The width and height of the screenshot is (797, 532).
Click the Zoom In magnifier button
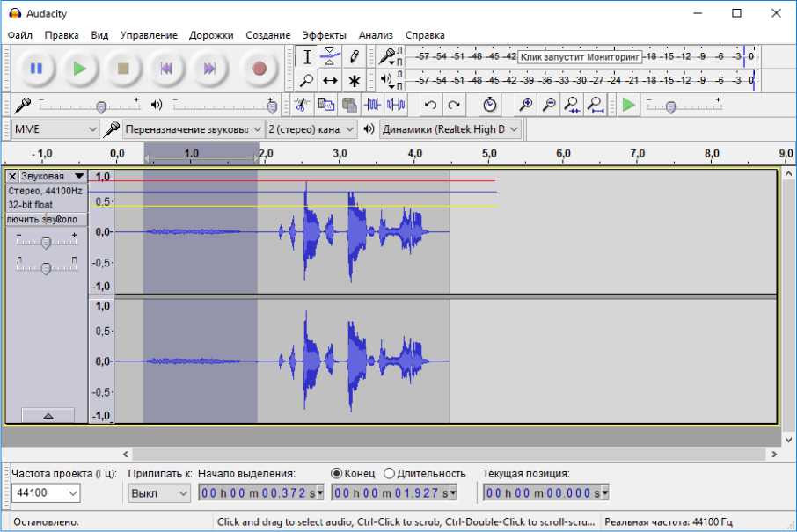[526, 106]
